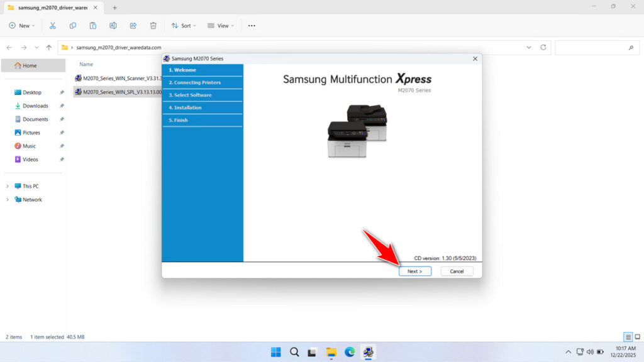Unpin the Downloads folder
This screenshot has width=644, height=362.
click(61, 106)
